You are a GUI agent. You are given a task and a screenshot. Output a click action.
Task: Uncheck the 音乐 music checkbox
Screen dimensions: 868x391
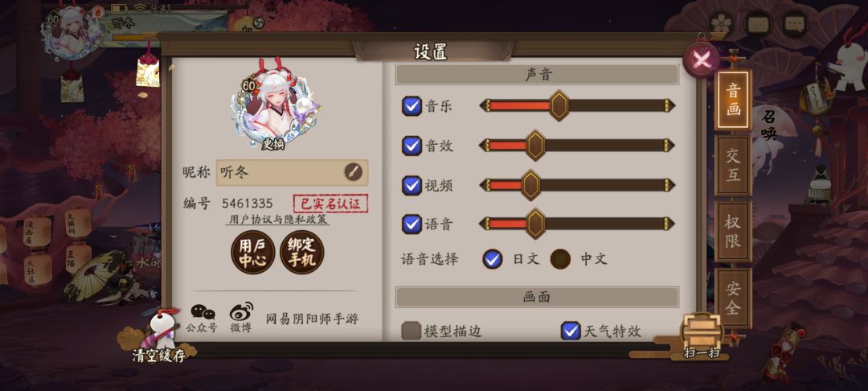pyautogui.click(x=411, y=105)
